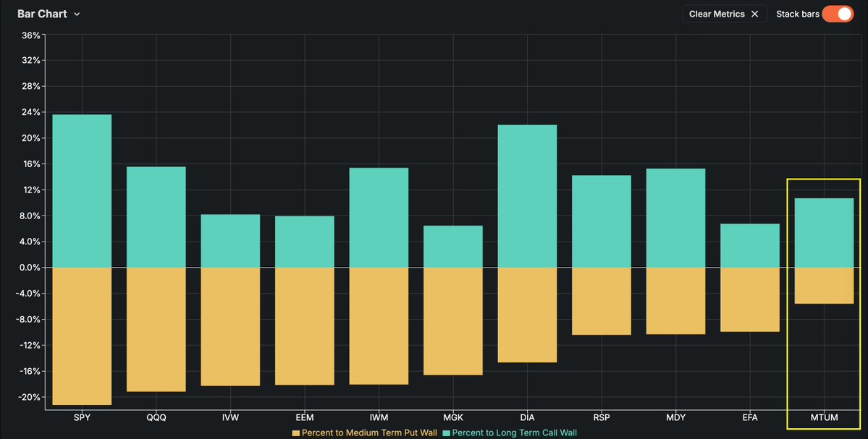868x439 pixels.
Task: Click the DIA axis label
Action: tap(527, 418)
